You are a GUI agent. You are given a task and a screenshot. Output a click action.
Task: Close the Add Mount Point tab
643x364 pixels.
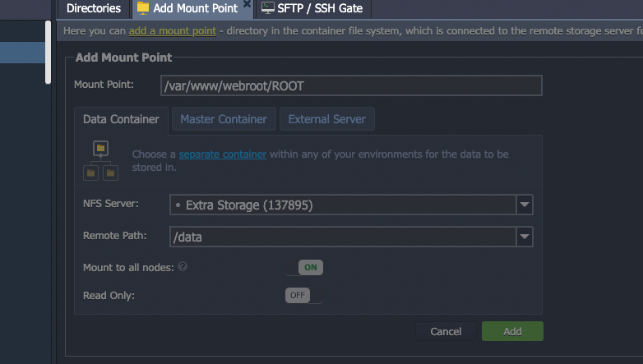pyautogui.click(x=247, y=5)
